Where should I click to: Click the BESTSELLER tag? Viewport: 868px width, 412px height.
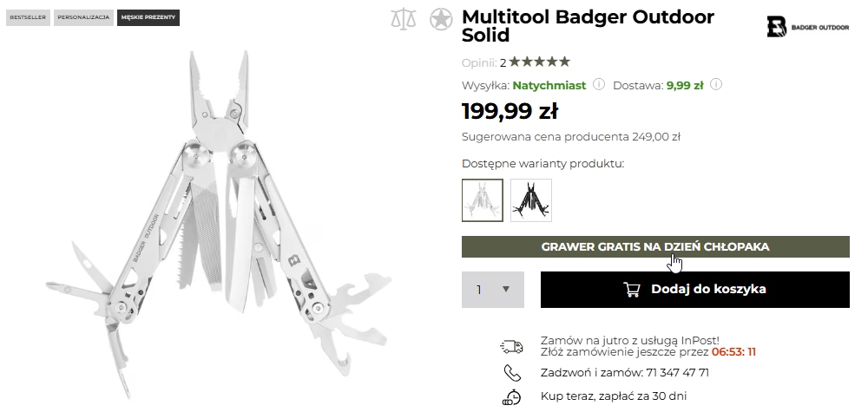pyautogui.click(x=28, y=17)
